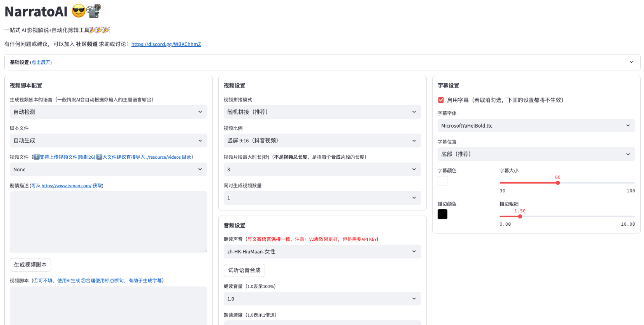Screen dimensions: 644x325
Task: Open the 同时生成视频数量 dropdown
Action: pos(322,198)
